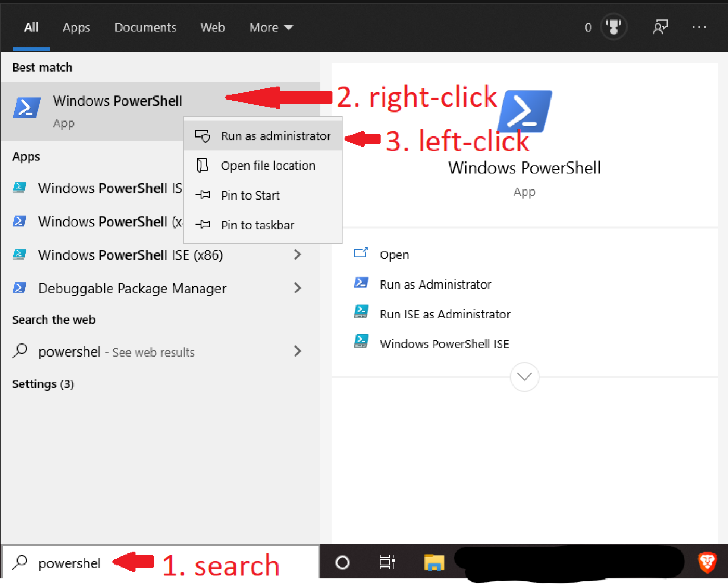Choose Pin to taskbar menu entry
728x584 pixels.
pos(257,225)
